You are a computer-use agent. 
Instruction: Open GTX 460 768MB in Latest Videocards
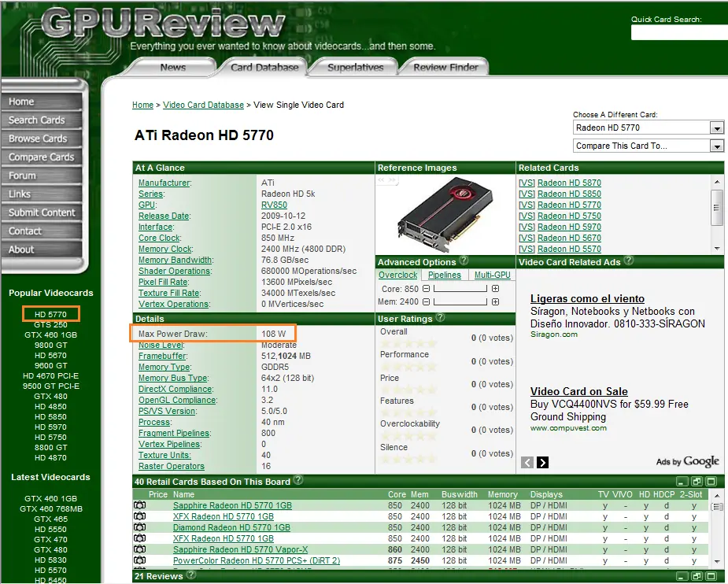tap(50, 508)
